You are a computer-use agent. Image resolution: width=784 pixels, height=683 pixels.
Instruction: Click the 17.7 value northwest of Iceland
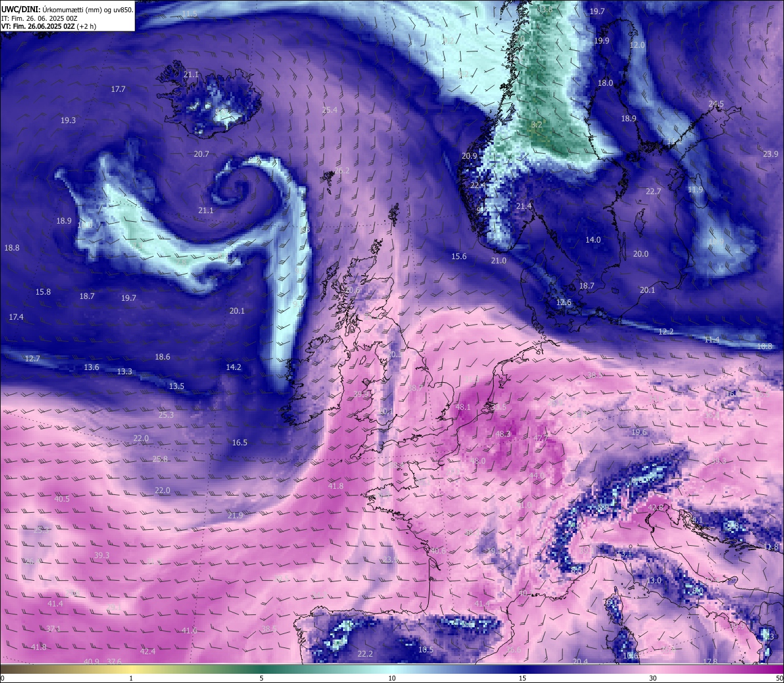point(118,89)
